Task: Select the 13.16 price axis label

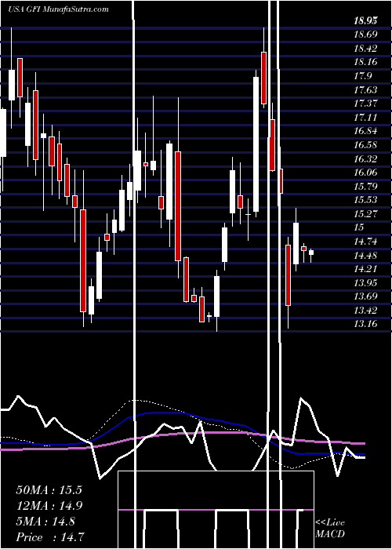Action: tap(365, 324)
